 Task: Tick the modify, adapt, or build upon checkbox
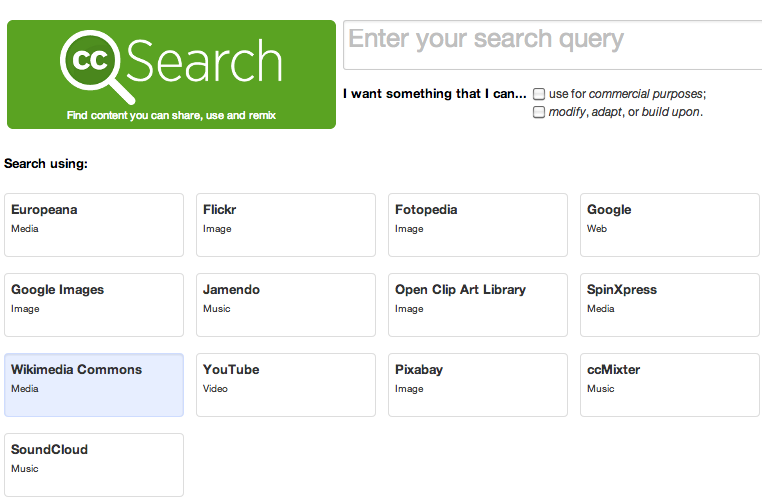point(539,112)
